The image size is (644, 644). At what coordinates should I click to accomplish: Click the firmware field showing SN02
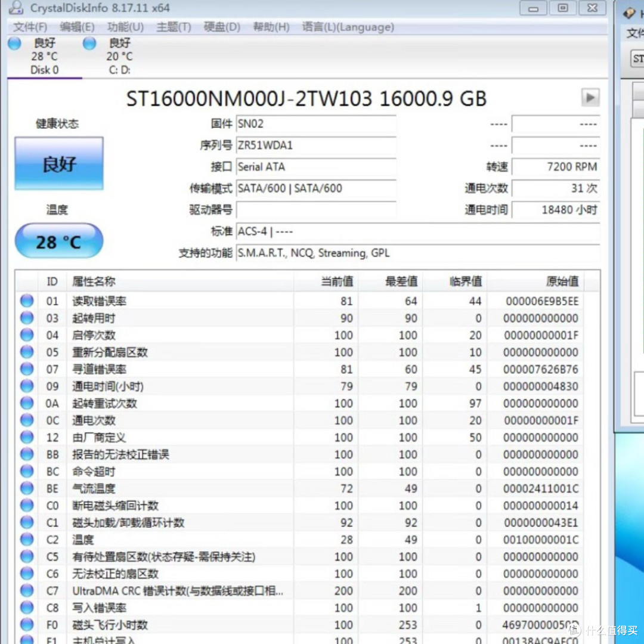tap(316, 124)
